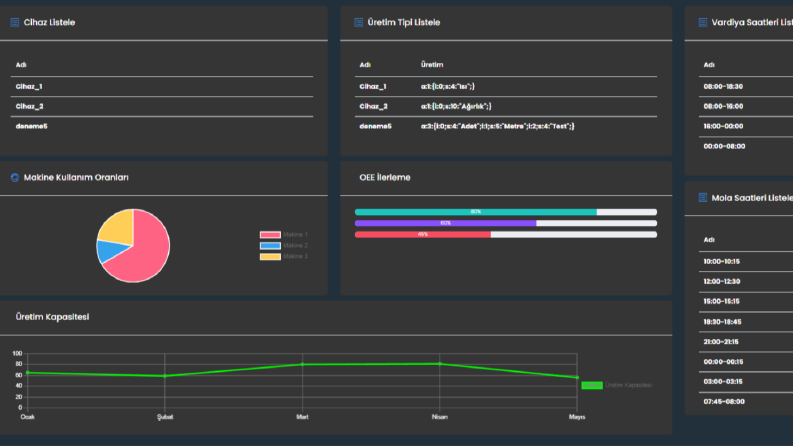Click the list icon beside Vardiya Saatleri

click(702, 22)
